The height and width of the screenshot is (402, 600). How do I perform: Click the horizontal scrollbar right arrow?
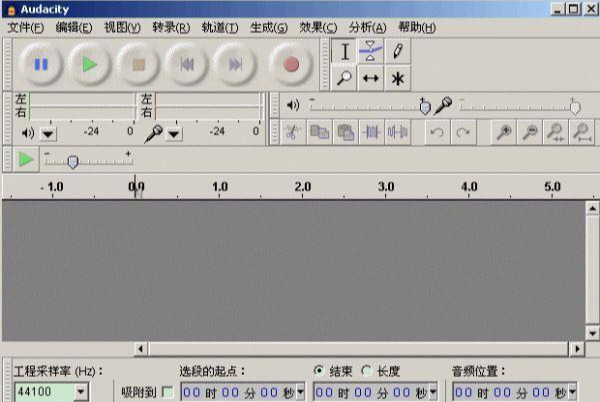(577, 349)
